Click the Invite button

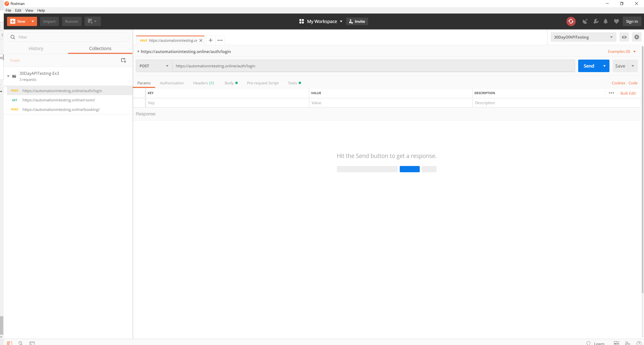click(357, 21)
